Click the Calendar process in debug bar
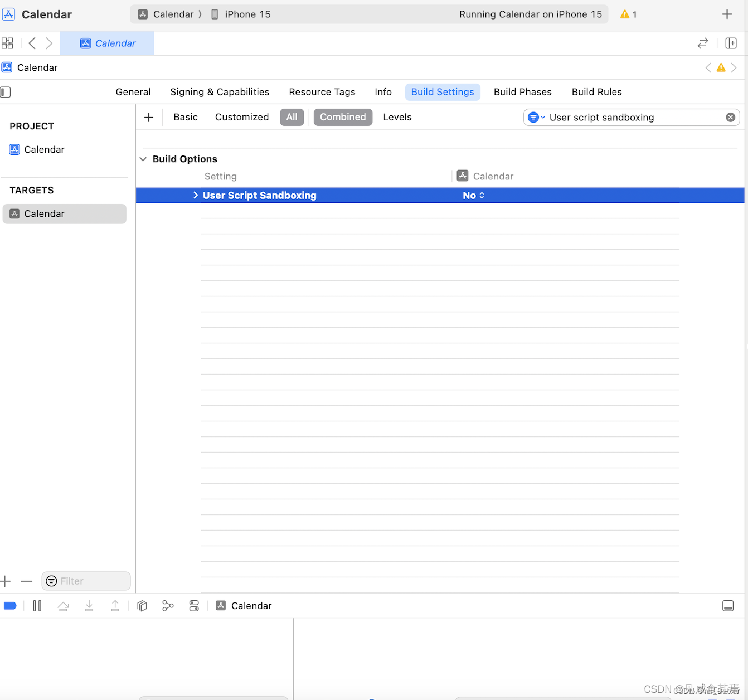Image resolution: width=748 pixels, height=700 pixels. [x=244, y=606]
